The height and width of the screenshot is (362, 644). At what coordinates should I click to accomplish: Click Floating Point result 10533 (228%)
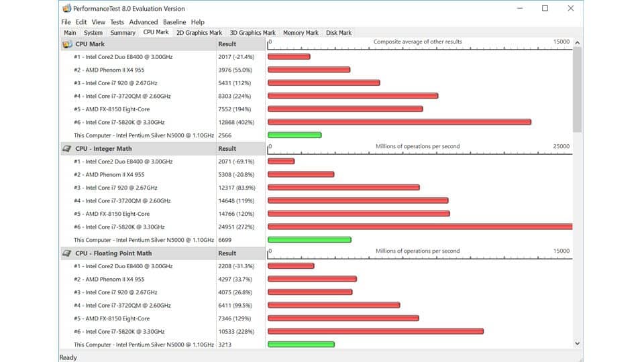tap(236, 332)
